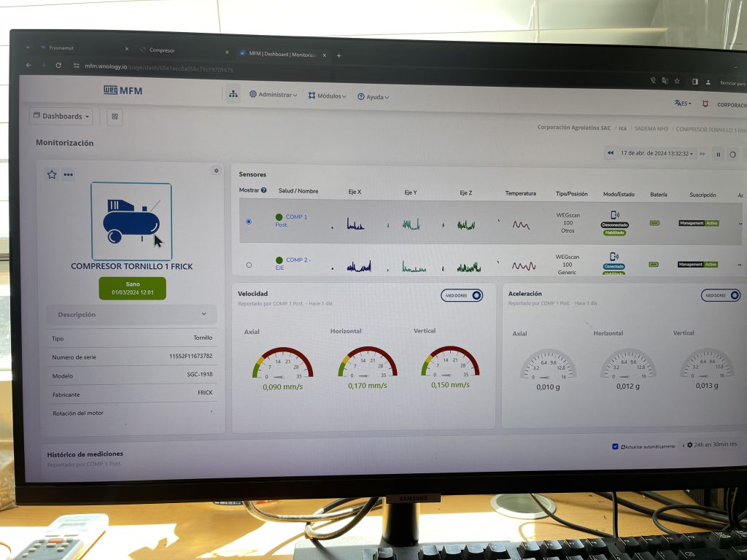Image resolution: width=747 pixels, height=560 pixels.
Task: Click the COMP 1 sensor name link
Action: point(295,217)
